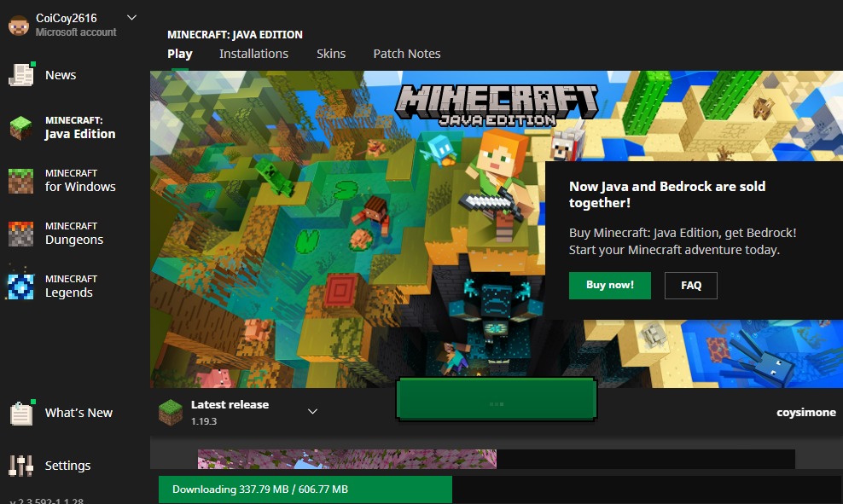This screenshot has height=504, width=843.
Task: Open the FAQ page
Action: point(690,285)
